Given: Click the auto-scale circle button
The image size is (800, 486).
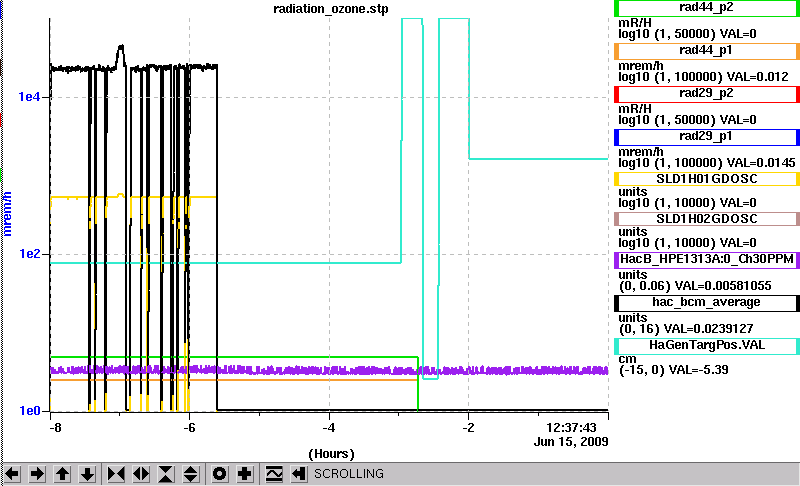Looking at the screenshot, I should [x=220, y=474].
